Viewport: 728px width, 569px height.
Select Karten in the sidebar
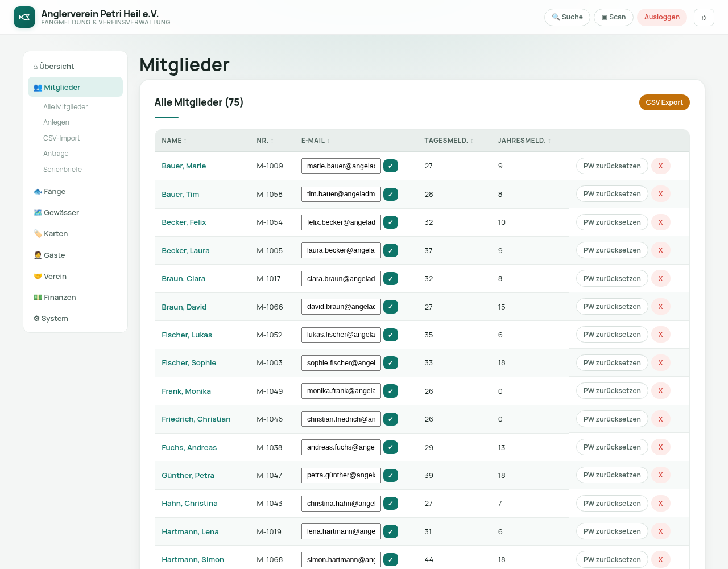75,234
